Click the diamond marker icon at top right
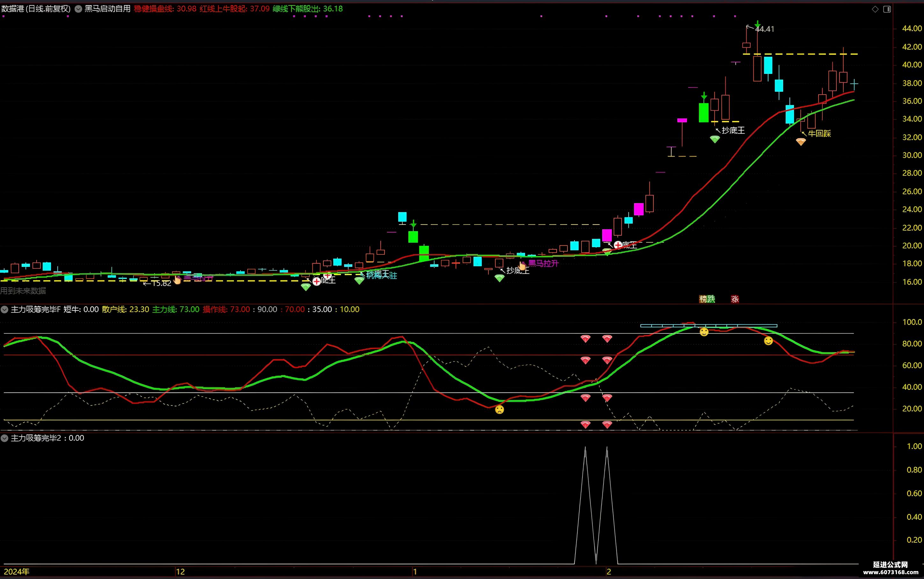The image size is (924, 579). tap(875, 9)
